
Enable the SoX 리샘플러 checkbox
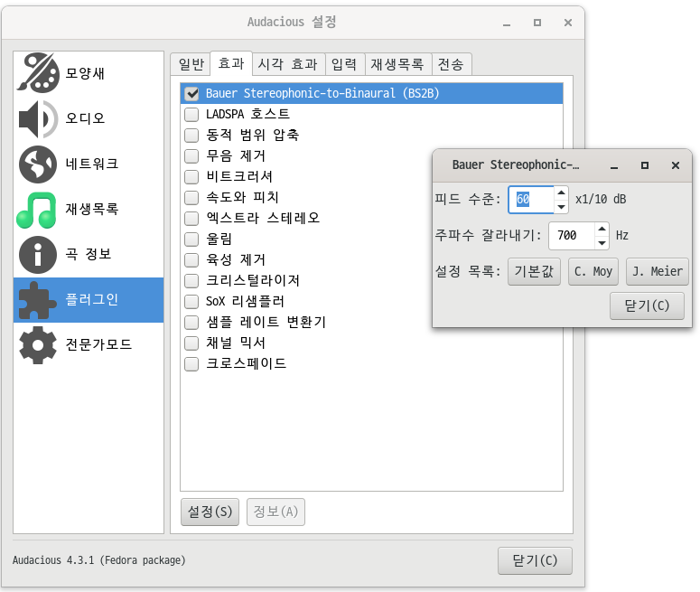coord(191,301)
